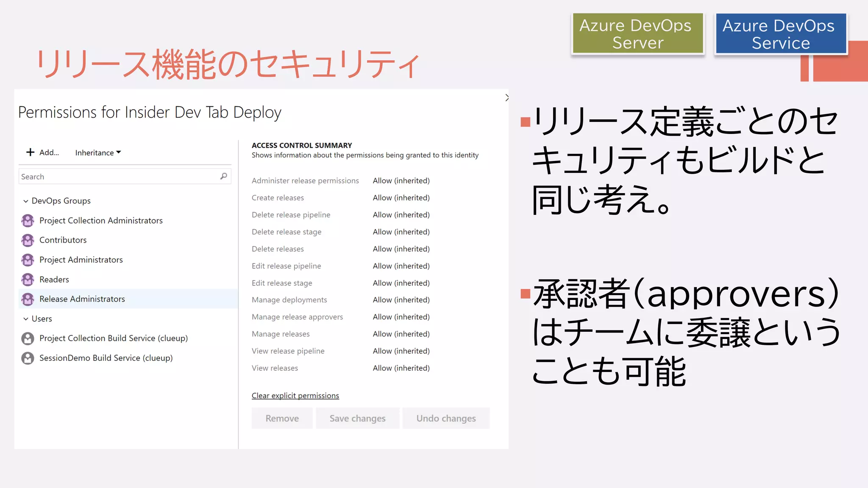
Task: Click the Release Administrators group icon
Action: click(28, 299)
